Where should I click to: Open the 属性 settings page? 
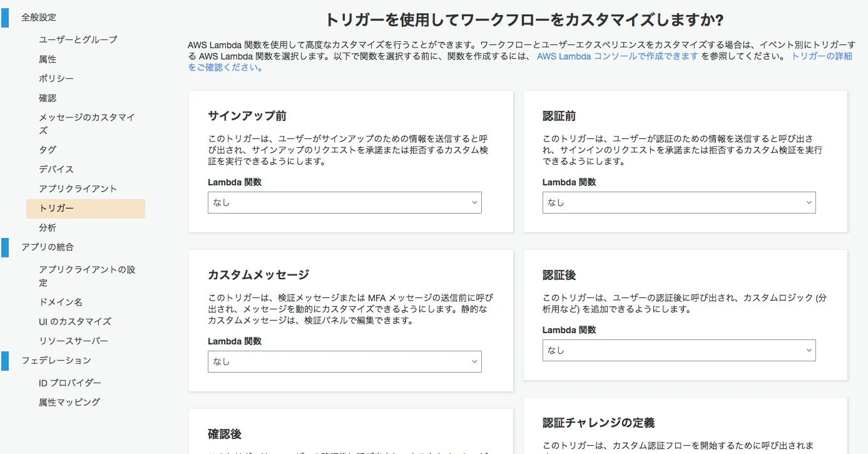point(48,59)
